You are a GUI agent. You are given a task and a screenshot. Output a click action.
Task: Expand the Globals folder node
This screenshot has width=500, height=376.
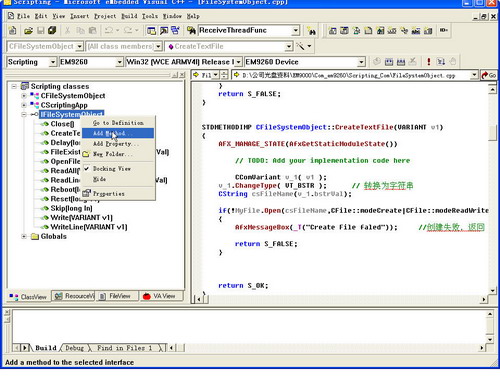[24, 236]
